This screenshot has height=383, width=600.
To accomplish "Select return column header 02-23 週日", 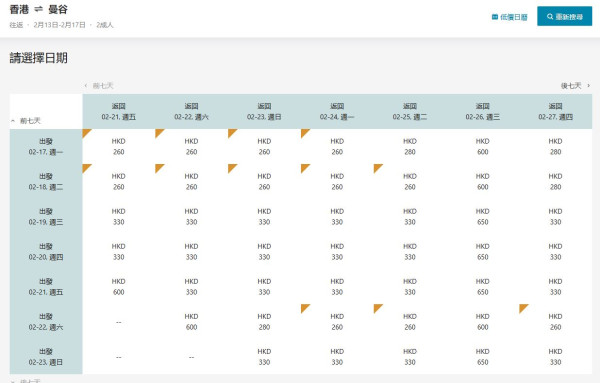I will [264, 111].
